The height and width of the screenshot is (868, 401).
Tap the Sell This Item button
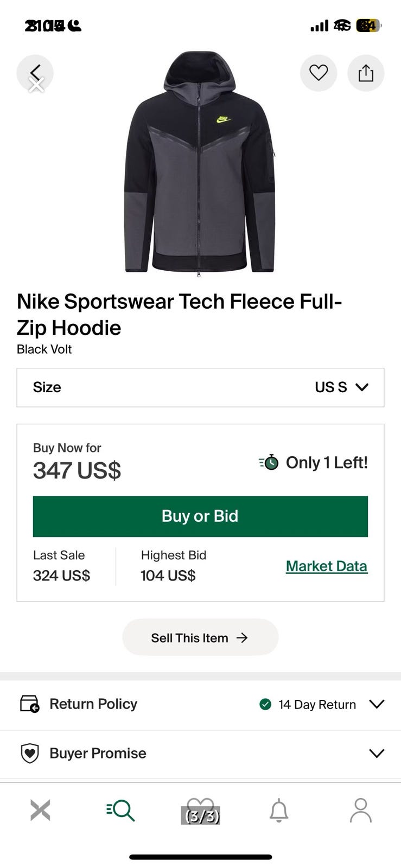(200, 637)
